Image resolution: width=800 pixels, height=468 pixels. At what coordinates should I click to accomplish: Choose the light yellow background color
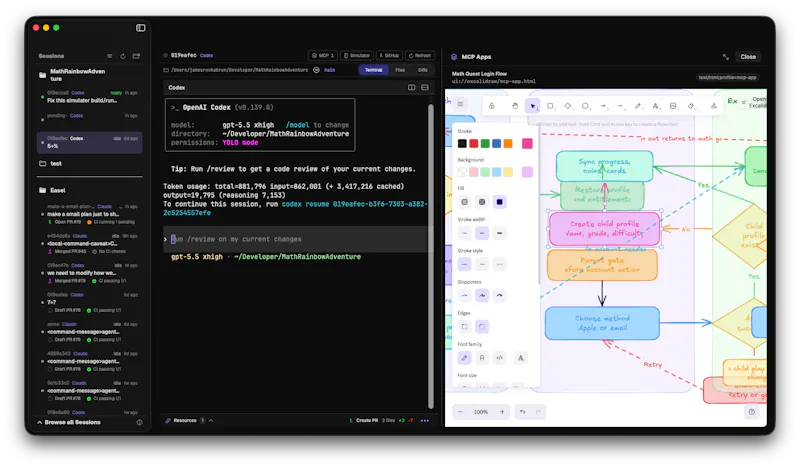[x=508, y=173]
